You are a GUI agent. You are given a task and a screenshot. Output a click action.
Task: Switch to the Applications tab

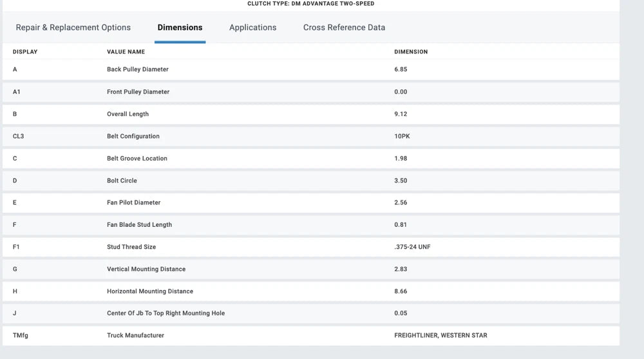(x=252, y=28)
